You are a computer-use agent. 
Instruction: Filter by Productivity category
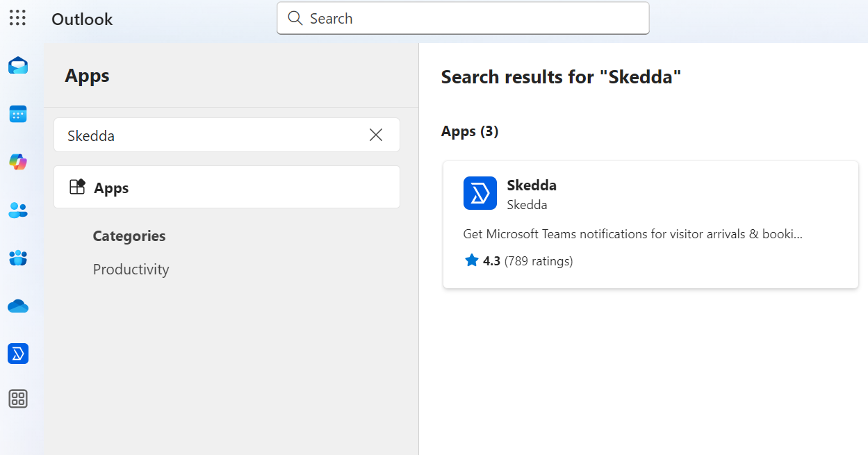click(x=131, y=270)
